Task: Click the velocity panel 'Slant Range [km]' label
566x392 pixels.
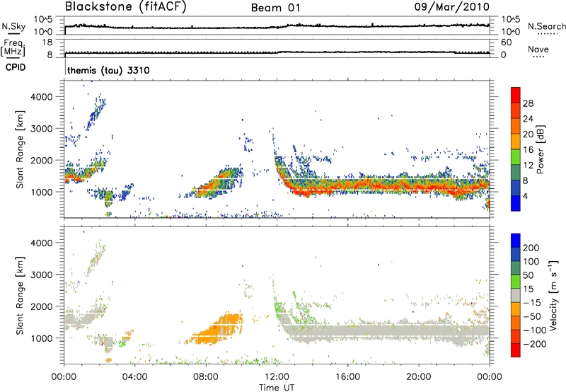Action: click(20, 295)
